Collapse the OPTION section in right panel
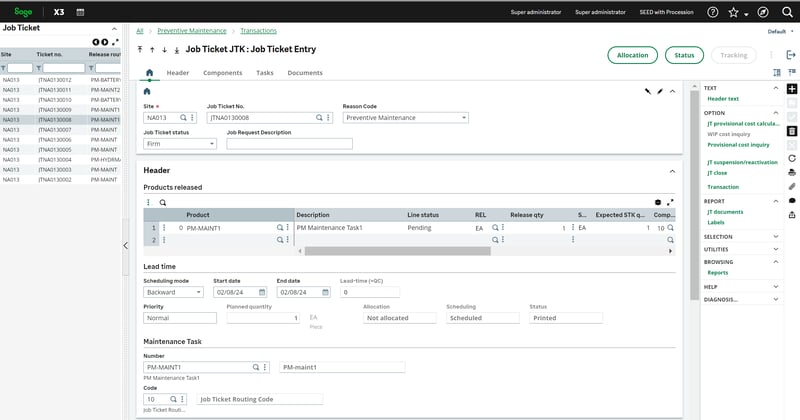 (x=777, y=113)
